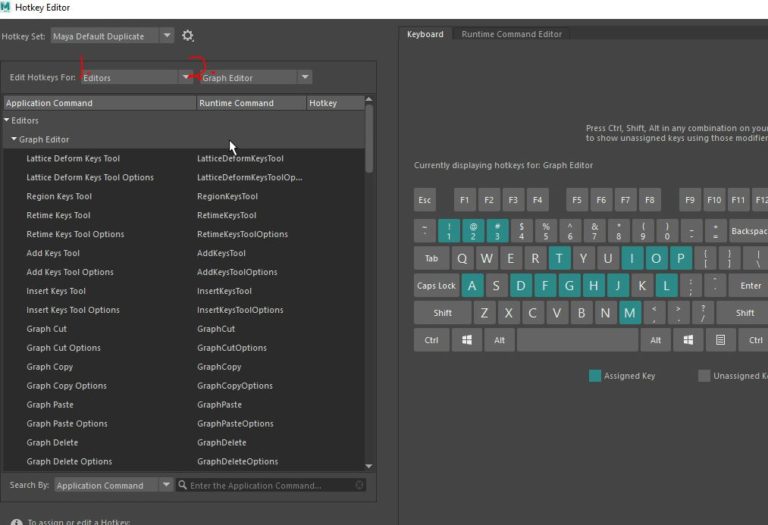768x525 pixels.
Task: Collapse the Graph Editor tree node
Action: [14, 139]
